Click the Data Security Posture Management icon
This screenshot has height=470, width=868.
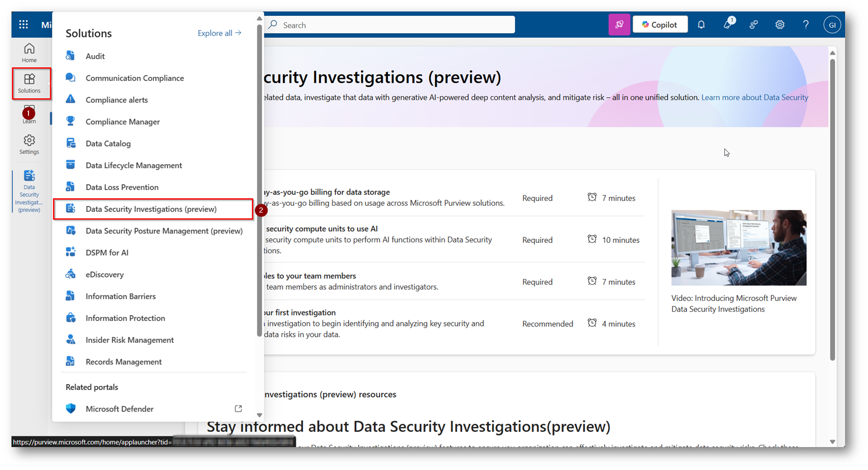(x=70, y=230)
